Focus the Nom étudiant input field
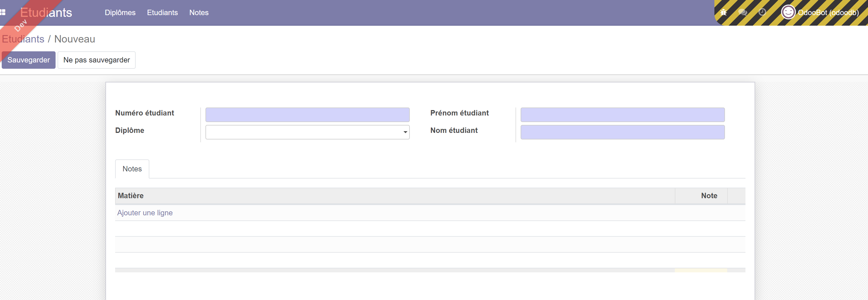The image size is (868, 300). pyautogui.click(x=622, y=132)
